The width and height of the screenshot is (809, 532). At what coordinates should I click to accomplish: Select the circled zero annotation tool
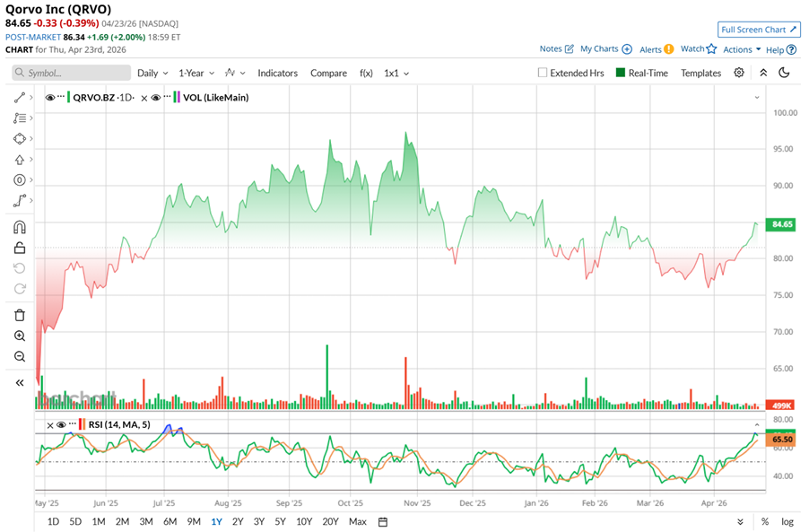(20, 180)
